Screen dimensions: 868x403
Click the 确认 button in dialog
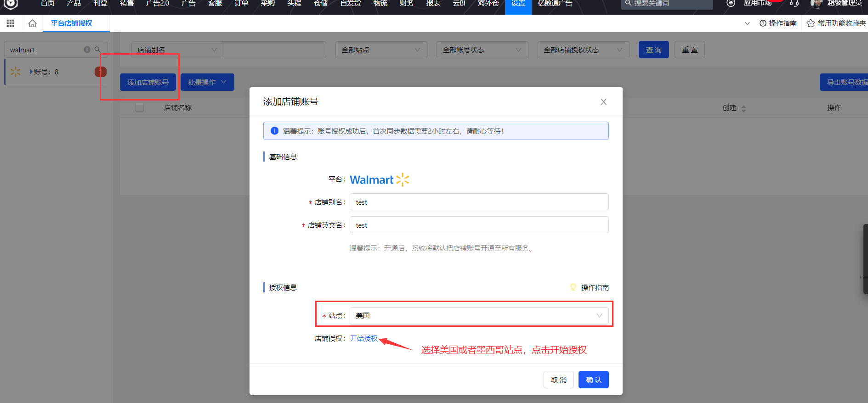tap(594, 380)
